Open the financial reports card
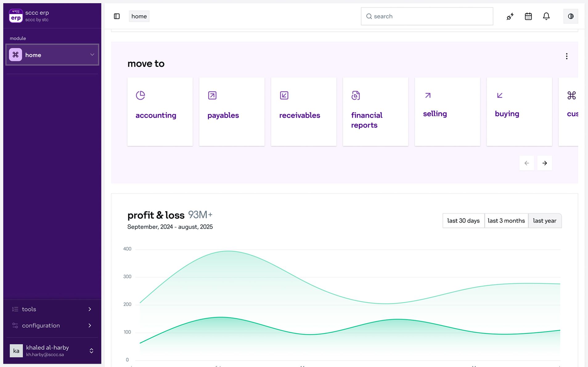Image resolution: width=588 pixels, height=367 pixels. point(375,112)
